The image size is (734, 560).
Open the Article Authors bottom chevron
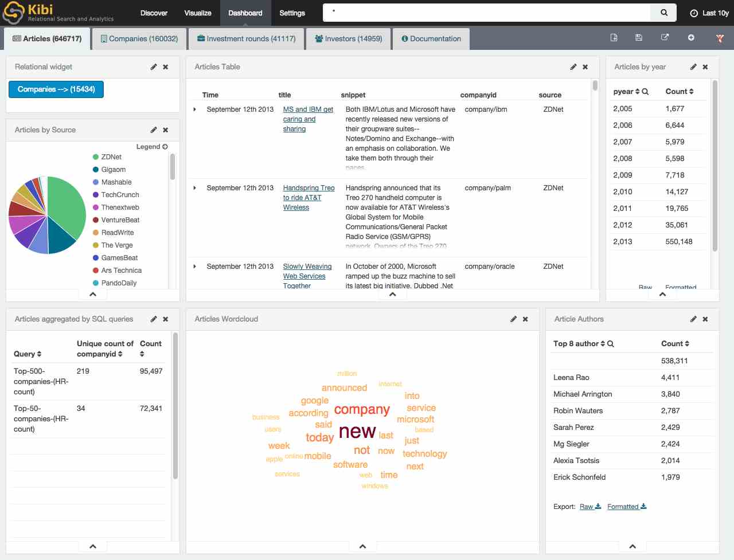point(633,546)
